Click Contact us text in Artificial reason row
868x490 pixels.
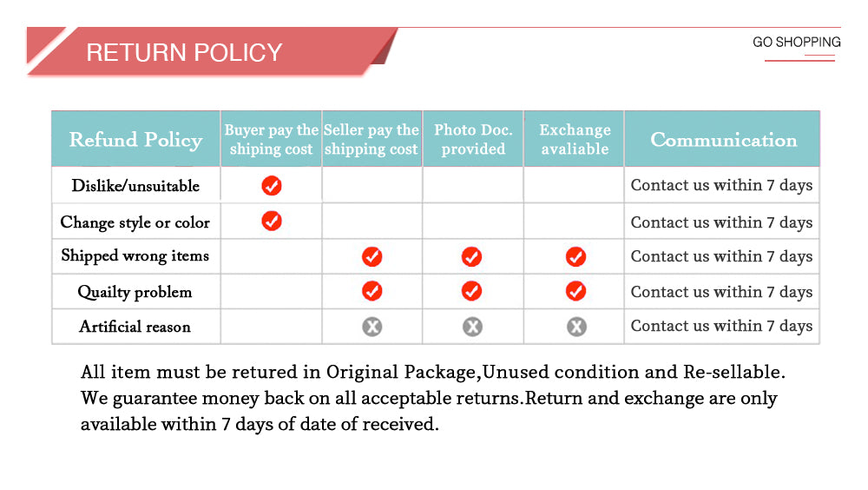pyautogui.click(x=721, y=327)
